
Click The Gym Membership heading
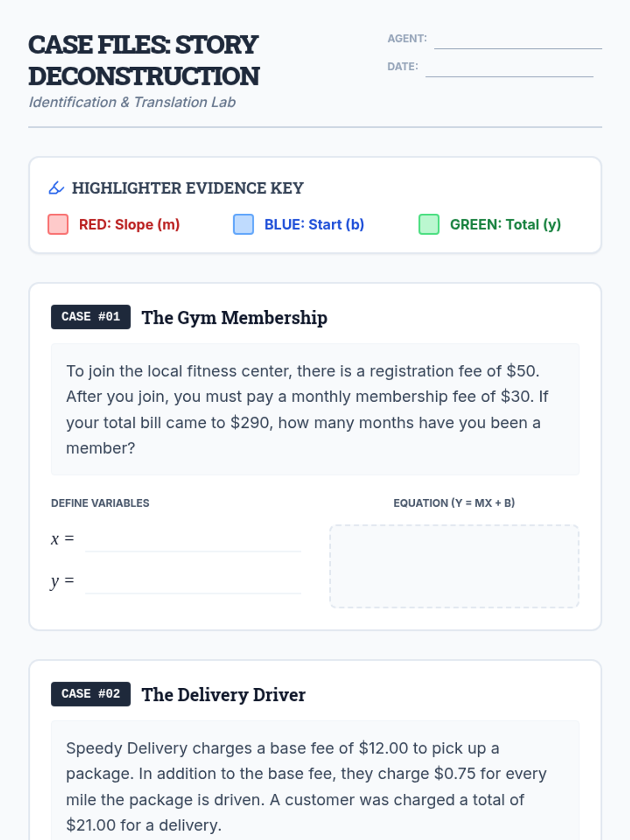235,318
